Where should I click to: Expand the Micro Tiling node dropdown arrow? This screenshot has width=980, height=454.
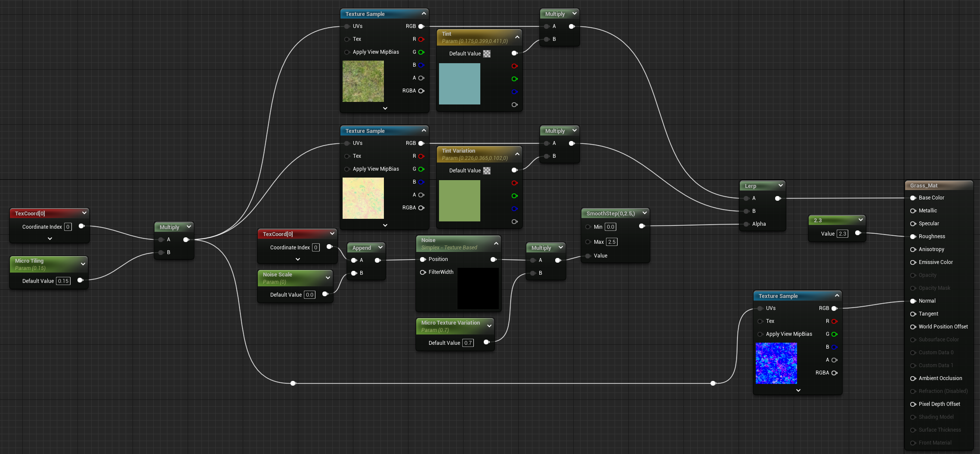point(83,264)
